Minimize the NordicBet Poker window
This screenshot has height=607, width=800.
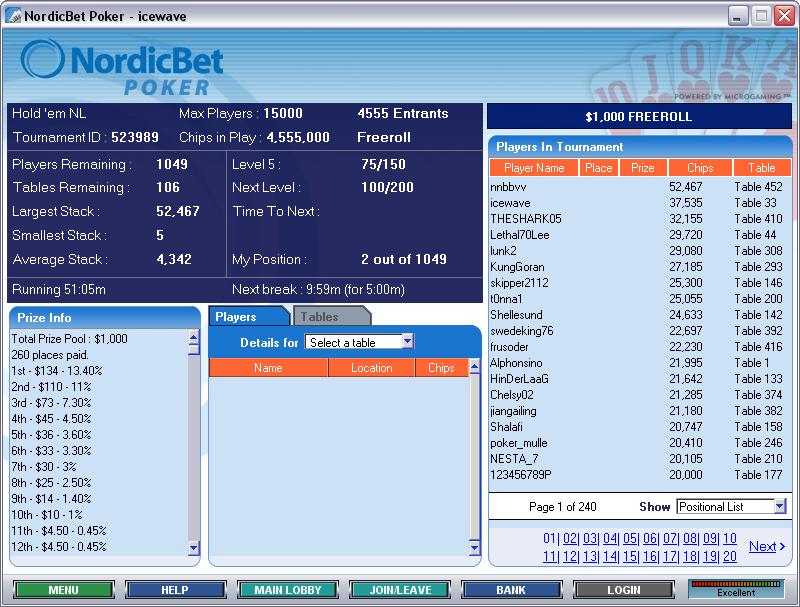click(737, 16)
